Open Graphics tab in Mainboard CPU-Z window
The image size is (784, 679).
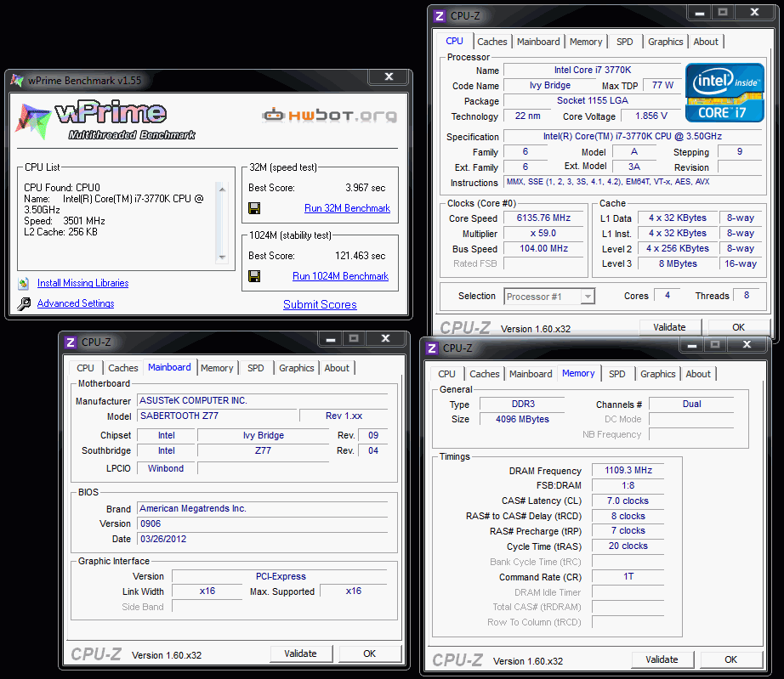(x=297, y=368)
